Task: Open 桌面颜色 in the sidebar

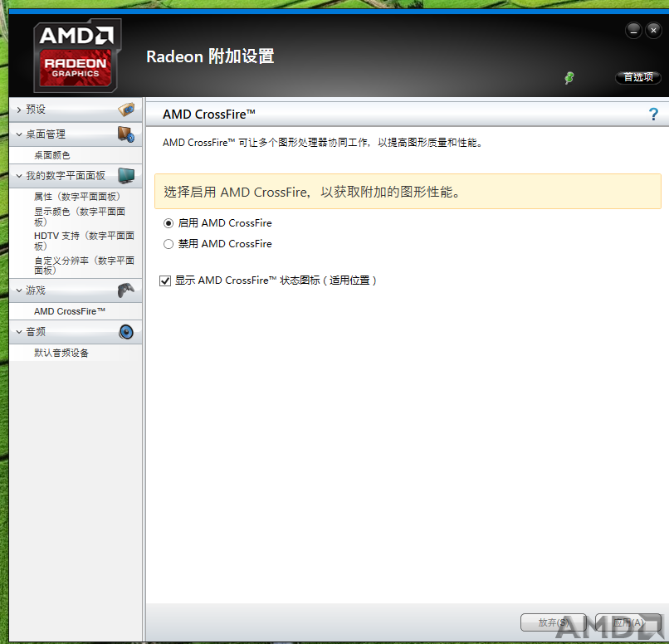Action: click(52, 155)
